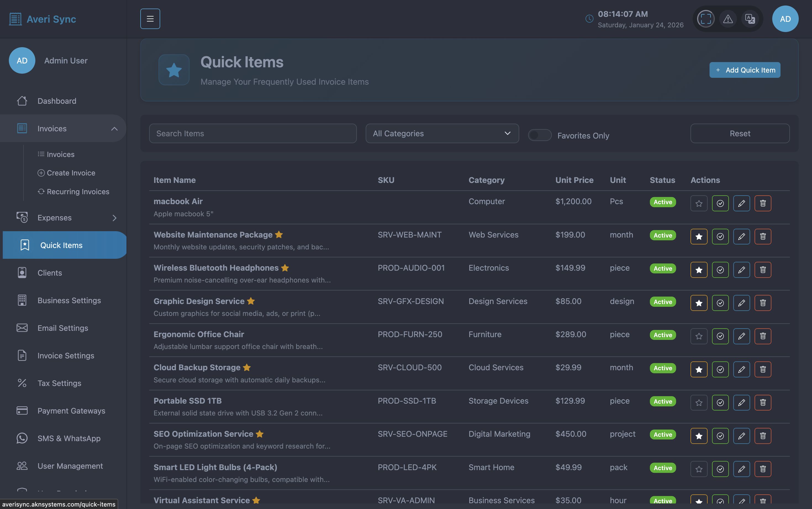Edit the Wireless Bluetooth Headphones item
Screen dimensions: 812x509
pyautogui.click(x=741, y=270)
